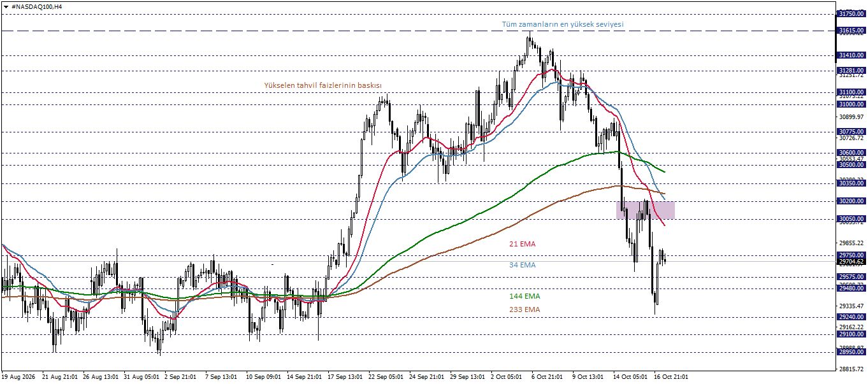Click the 2 Oct 05:01 time label

[507, 377]
